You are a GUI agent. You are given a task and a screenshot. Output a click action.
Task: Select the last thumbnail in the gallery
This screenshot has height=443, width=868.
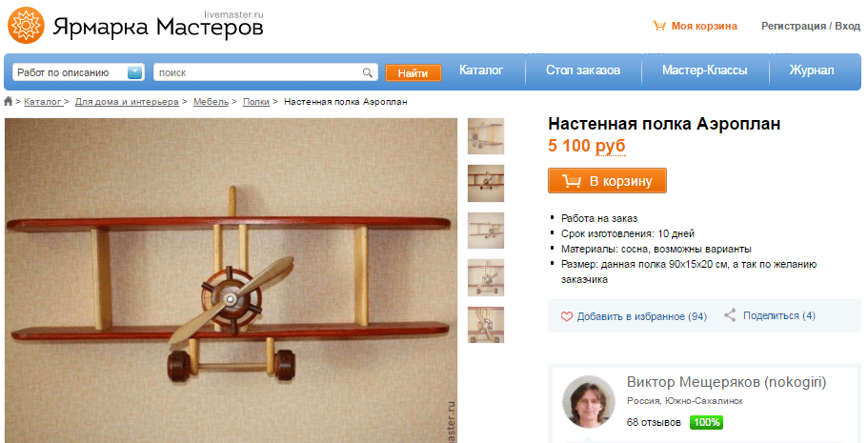[x=486, y=325]
